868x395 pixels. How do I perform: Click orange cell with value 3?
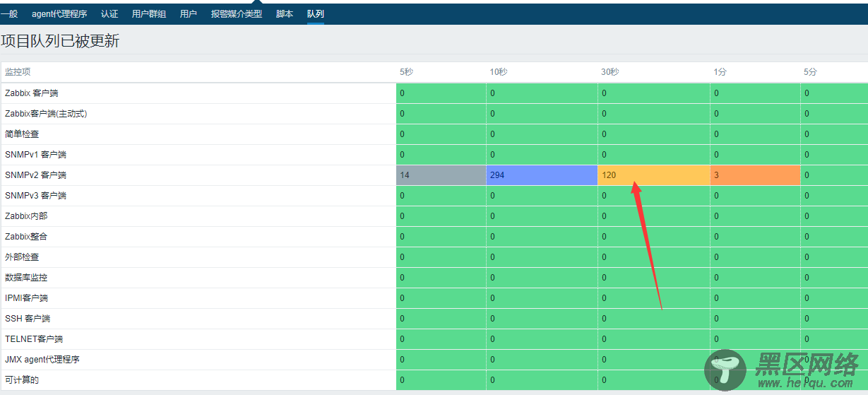click(x=755, y=175)
